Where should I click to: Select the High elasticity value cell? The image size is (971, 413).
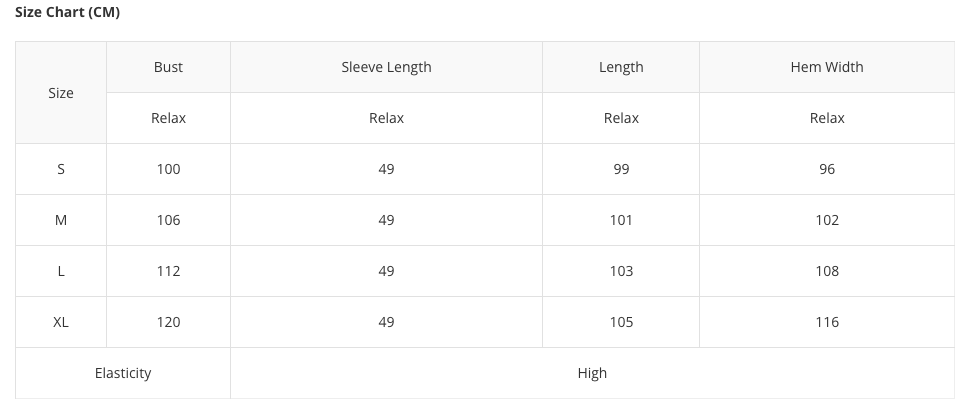click(x=592, y=373)
